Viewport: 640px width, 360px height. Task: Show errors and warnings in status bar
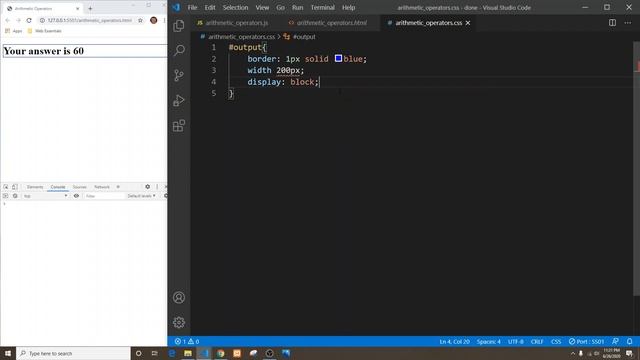(187, 341)
